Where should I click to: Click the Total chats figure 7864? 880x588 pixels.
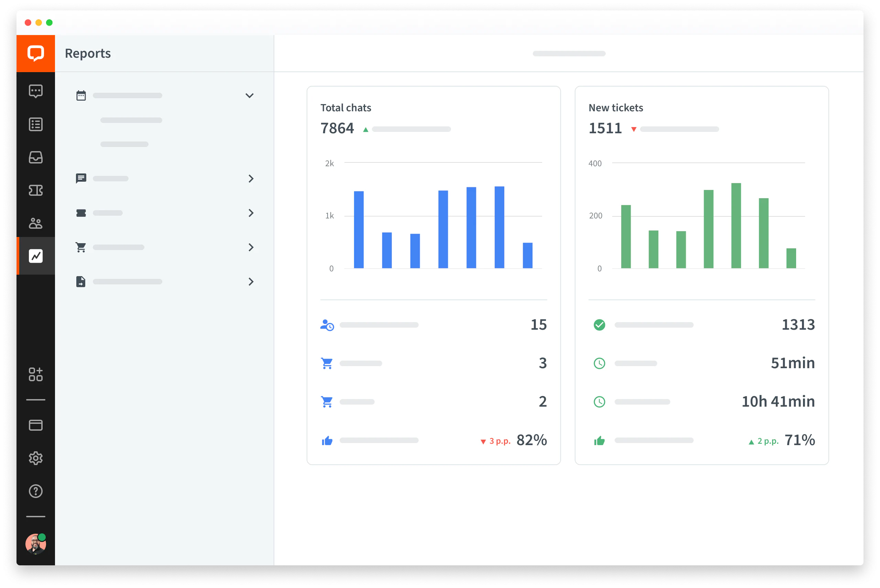[x=337, y=128]
